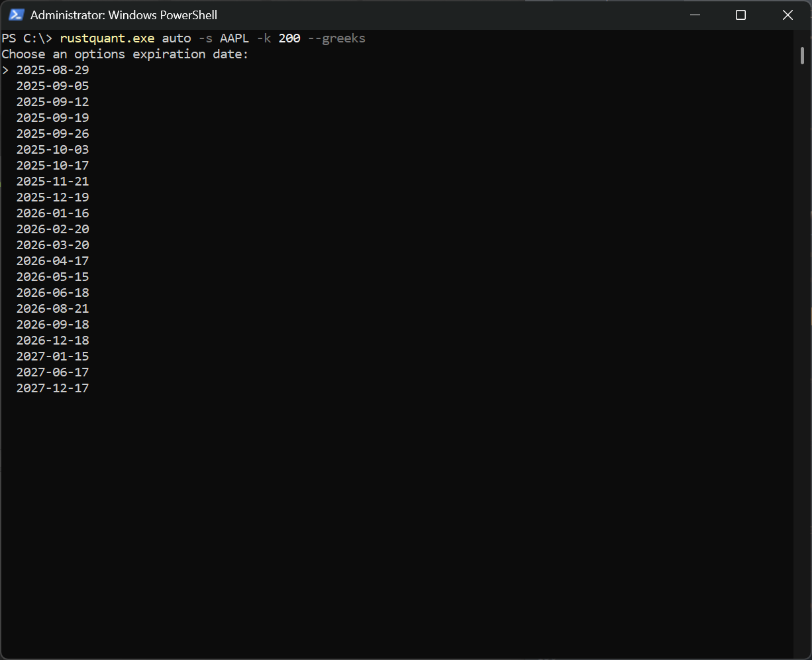The width and height of the screenshot is (812, 660).
Task: Select expiration date 2026-06-18
Action: click(x=52, y=292)
